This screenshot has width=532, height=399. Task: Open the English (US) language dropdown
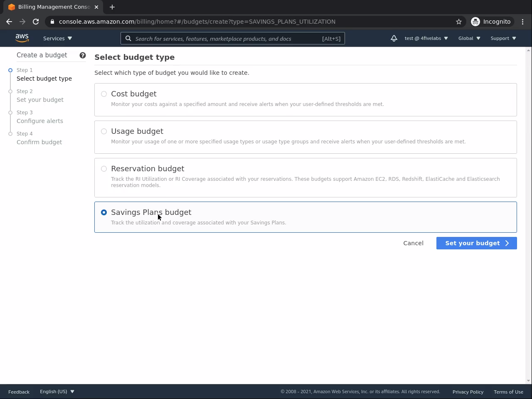pos(57,392)
